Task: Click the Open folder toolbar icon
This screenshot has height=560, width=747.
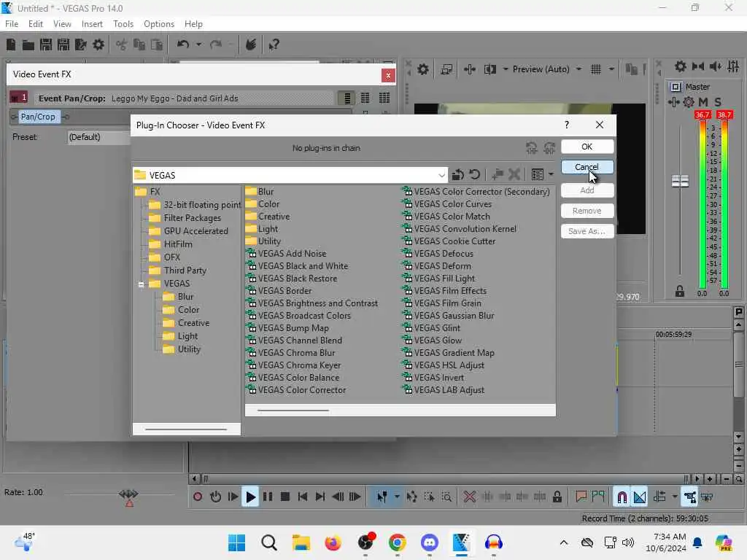Action: [28, 44]
